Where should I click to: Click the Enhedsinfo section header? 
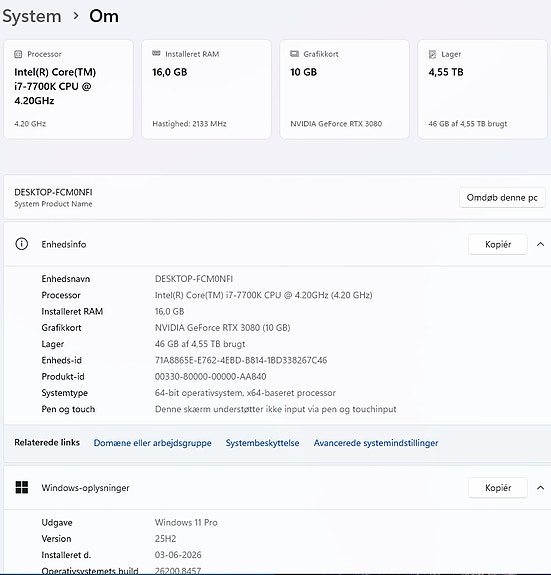[x=277, y=244]
